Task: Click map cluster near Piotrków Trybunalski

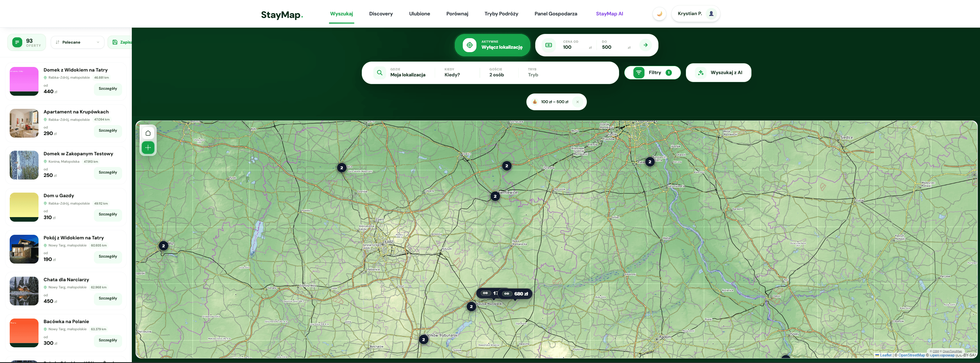Action: tap(423, 340)
